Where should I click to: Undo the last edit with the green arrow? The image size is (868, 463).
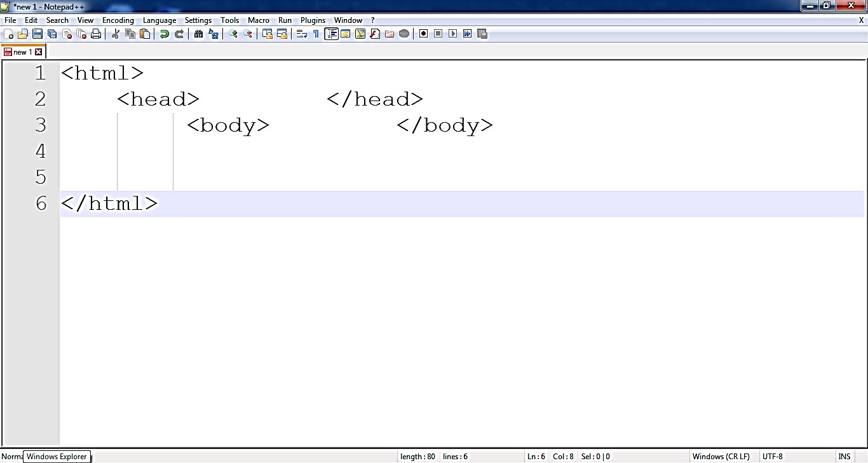(165, 34)
